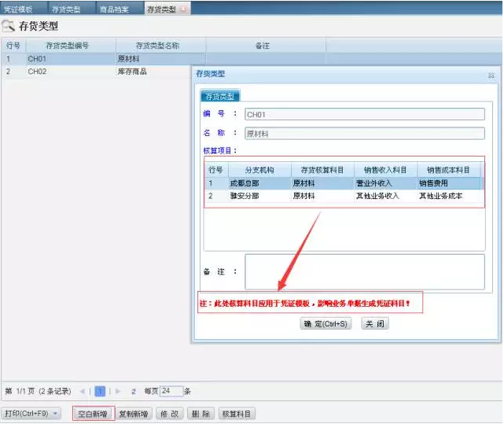The width and height of the screenshot is (504, 424).
Task: Select the CH02 库存商品 row
Action: [94, 72]
